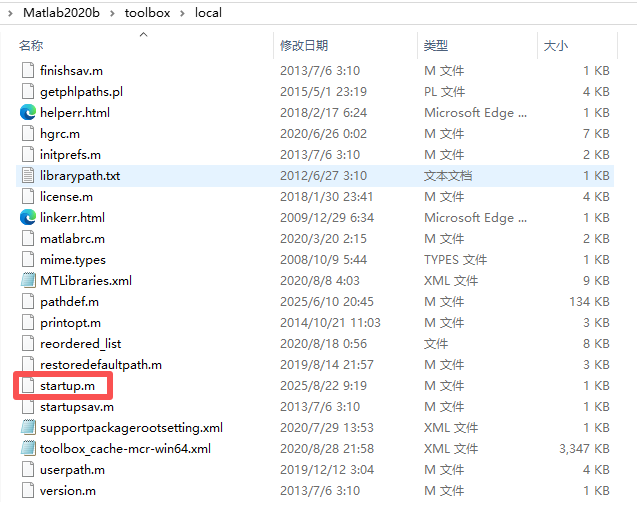Click the date 2008/10/9 5:44
637x511 pixels.
tap(323, 260)
